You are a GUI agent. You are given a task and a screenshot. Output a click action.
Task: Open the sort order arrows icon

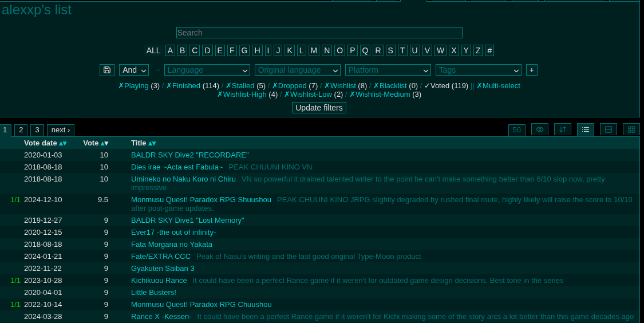click(563, 129)
